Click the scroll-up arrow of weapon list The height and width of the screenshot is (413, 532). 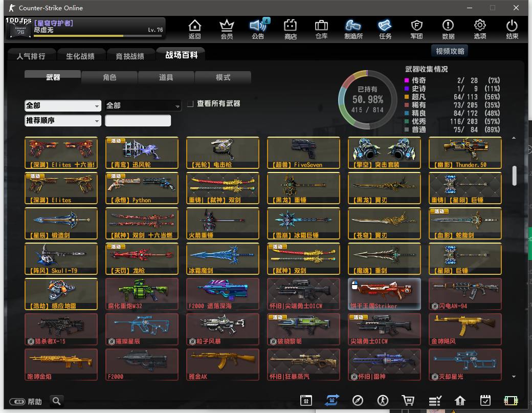pyautogui.click(x=514, y=138)
